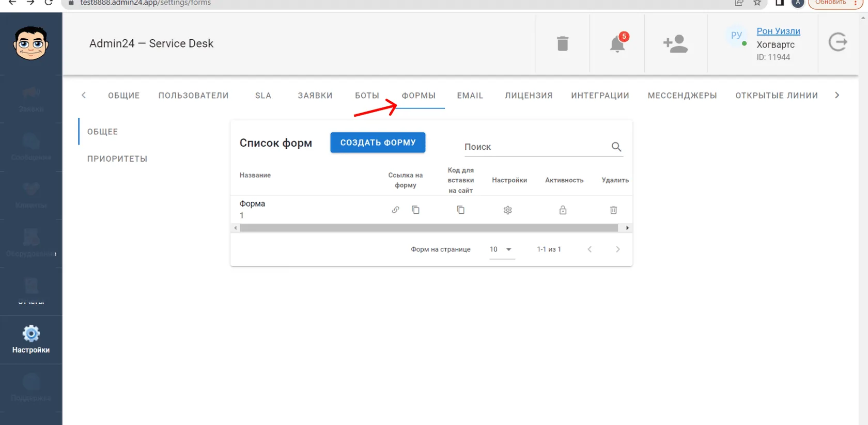The image size is (868, 425).
Task: Open the notifications bell
Action: (x=617, y=43)
